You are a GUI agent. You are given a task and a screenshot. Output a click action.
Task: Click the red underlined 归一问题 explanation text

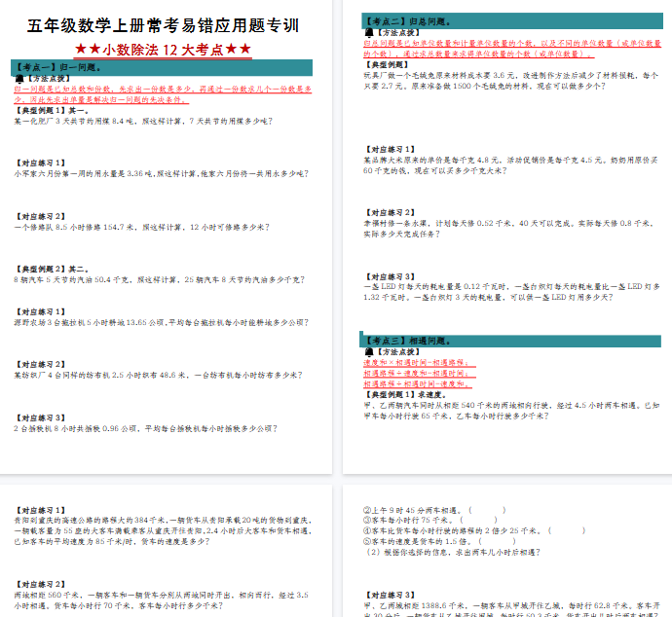click(163, 92)
